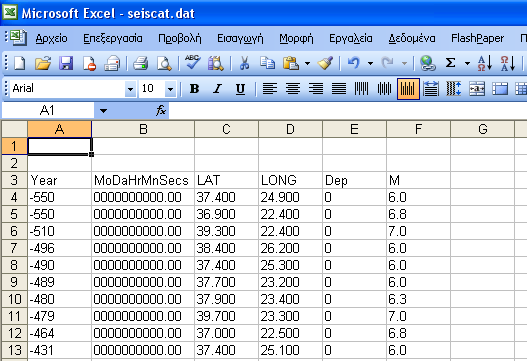The image size is (527, 361).
Task: Select column A header
Action: pyautogui.click(x=59, y=129)
